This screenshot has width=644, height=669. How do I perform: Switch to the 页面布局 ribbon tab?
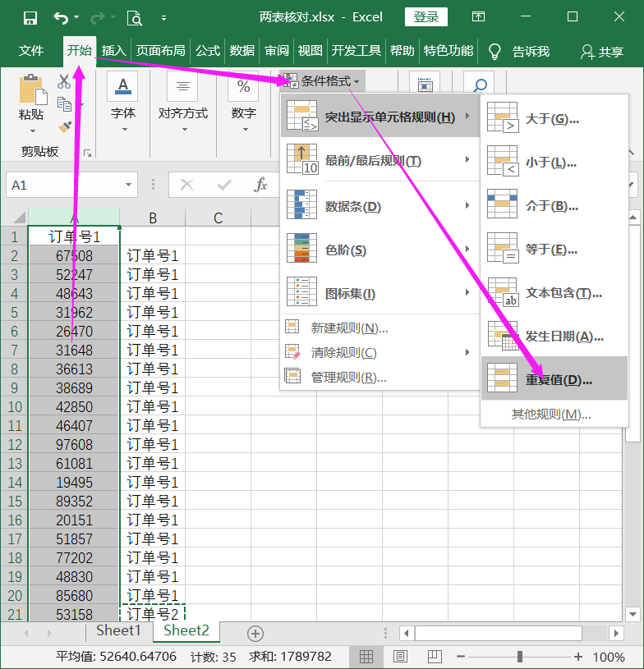(x=160, y=51)
